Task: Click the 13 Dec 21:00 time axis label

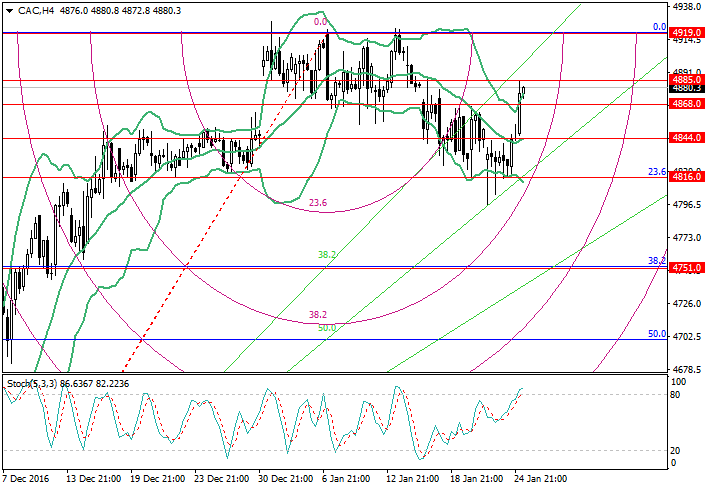Action: [x=93, y=478]
